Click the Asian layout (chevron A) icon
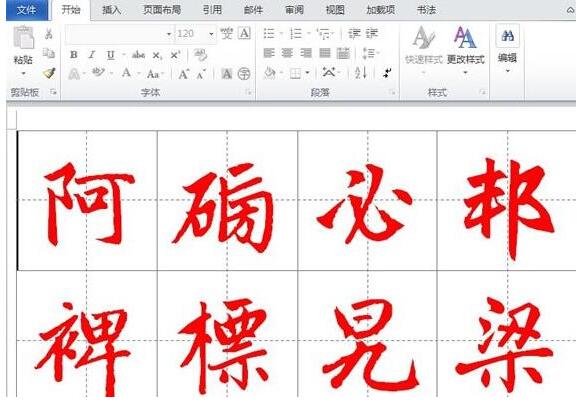Viewport: 577px width, 404px height. click(x=329, y=72)
